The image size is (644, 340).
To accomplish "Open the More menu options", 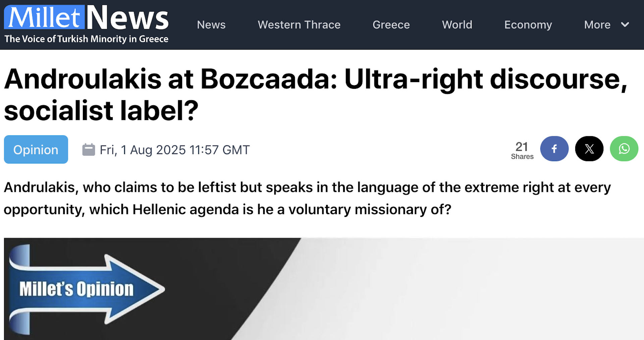I will [x=597, y=24].
